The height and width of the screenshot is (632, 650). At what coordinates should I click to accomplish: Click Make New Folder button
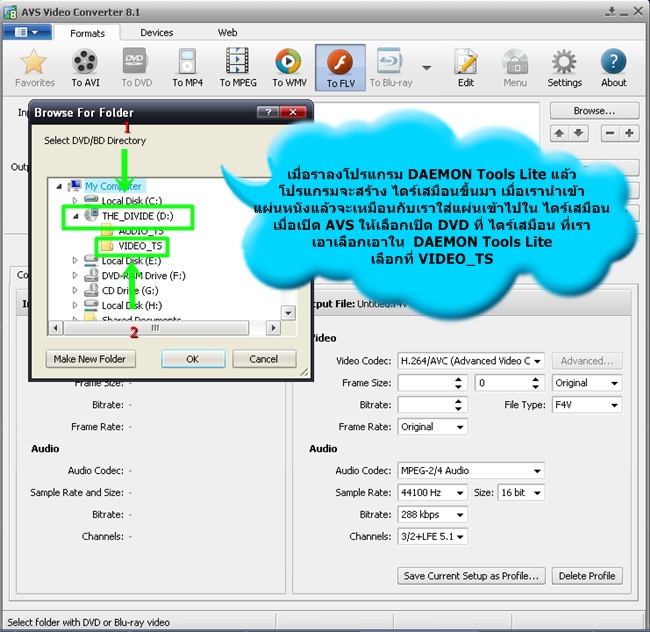90,359
